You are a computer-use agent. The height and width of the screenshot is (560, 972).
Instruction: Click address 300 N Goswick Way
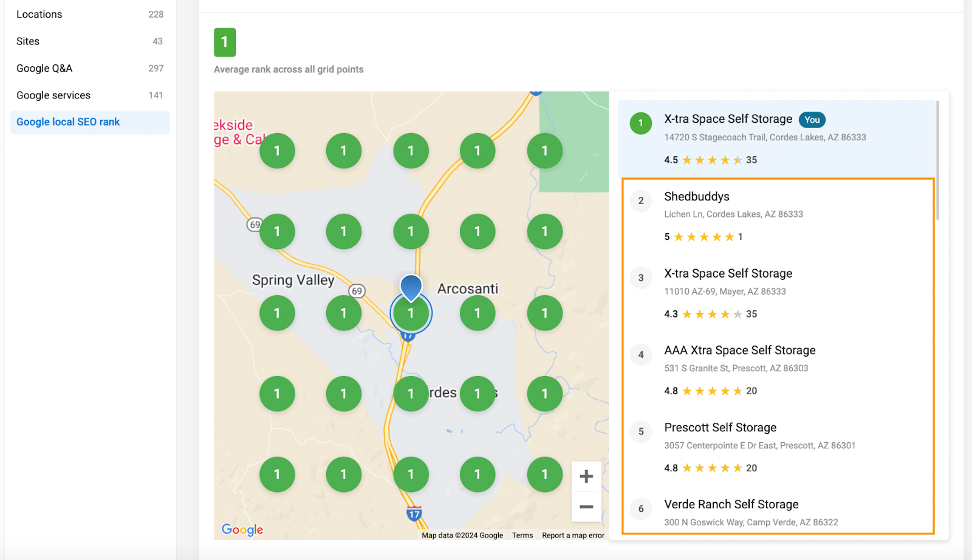pyautogui.click(x=751, y=522)
